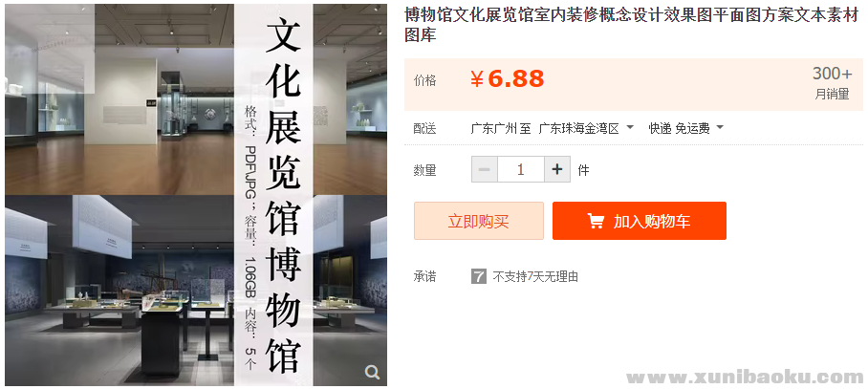Click the quantity input field showing 1

point(521,169)
